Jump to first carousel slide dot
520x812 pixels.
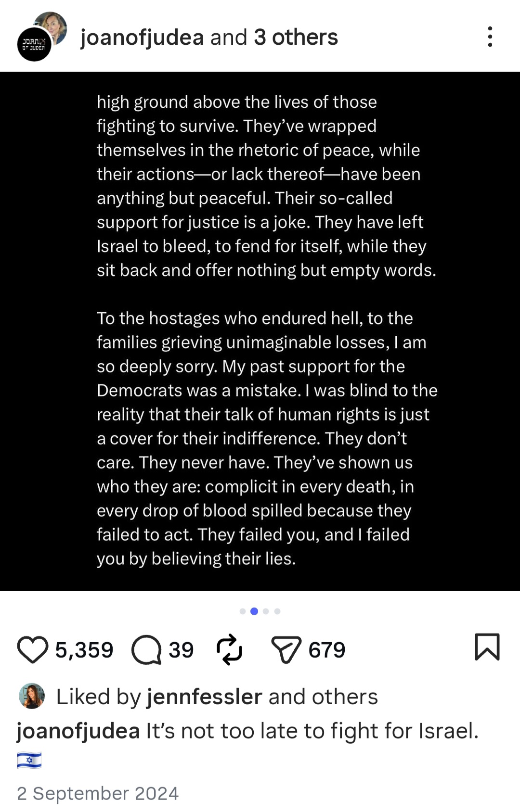(x=243, y=611)
